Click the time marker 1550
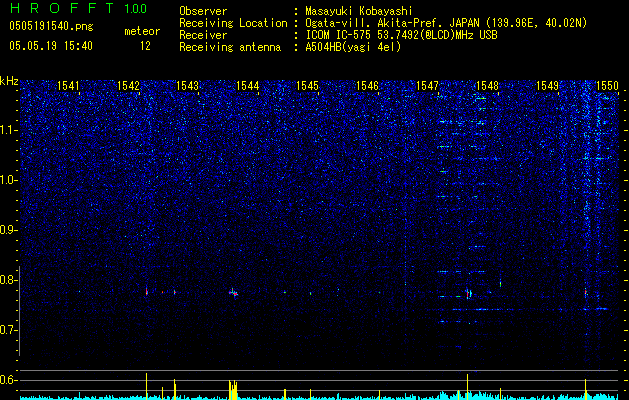 (607, 86)
